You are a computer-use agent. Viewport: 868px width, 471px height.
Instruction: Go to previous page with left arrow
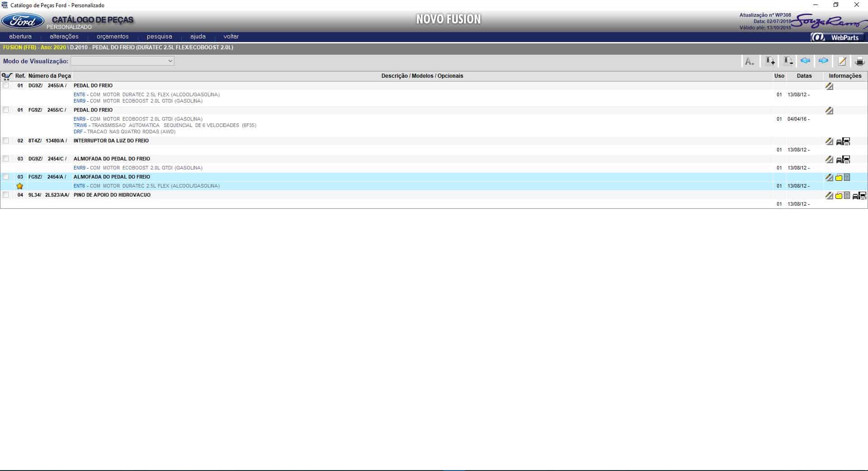coord(805,61)
